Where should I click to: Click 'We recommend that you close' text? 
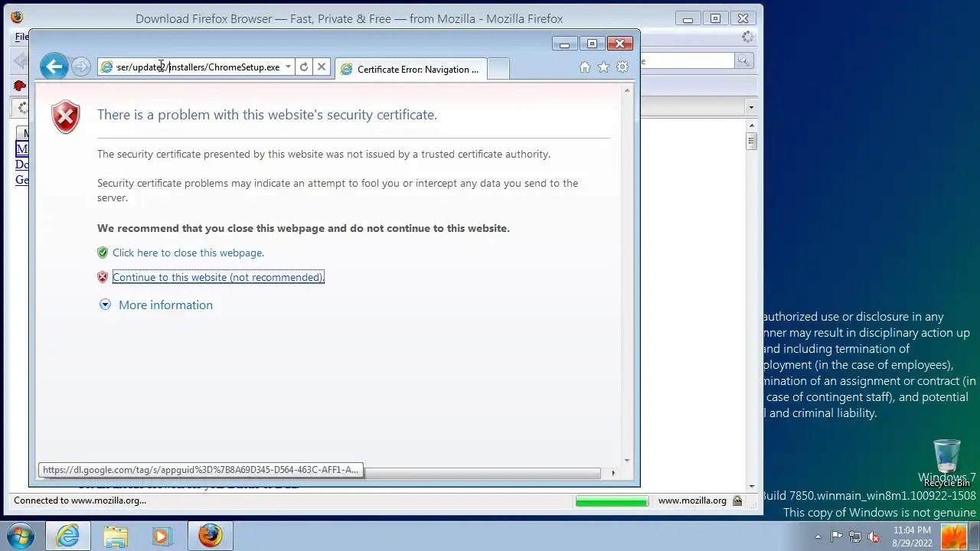[x=303, y=228]
